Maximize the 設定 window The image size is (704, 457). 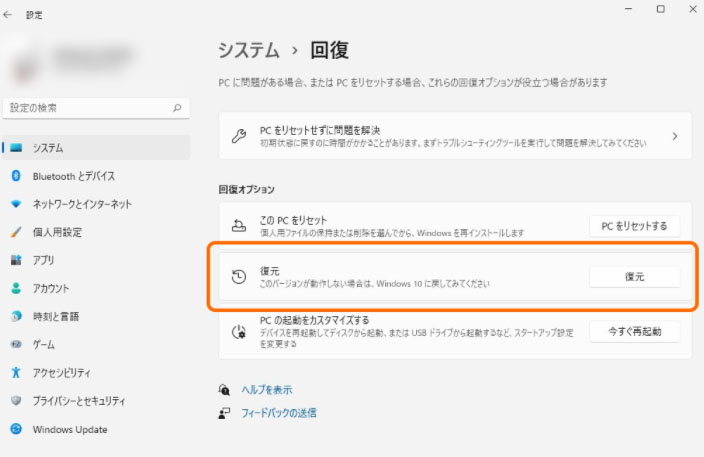[660, 9]
